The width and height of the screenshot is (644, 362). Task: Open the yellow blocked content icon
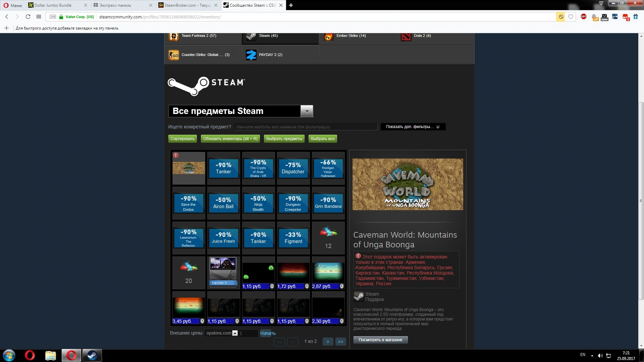click(x=560, y=17)
